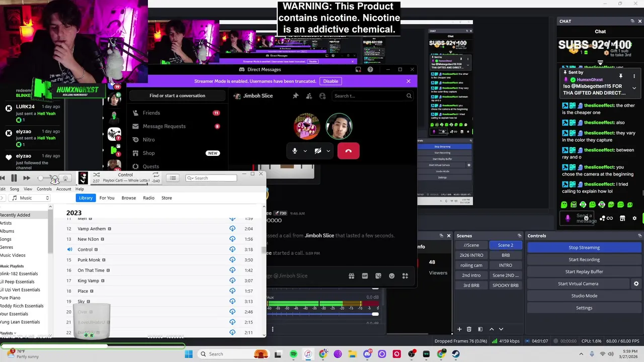Viewport: 644px width, 362px height.
Task: Open AirPlay output button in iTunes
Action: pos(65,178)
